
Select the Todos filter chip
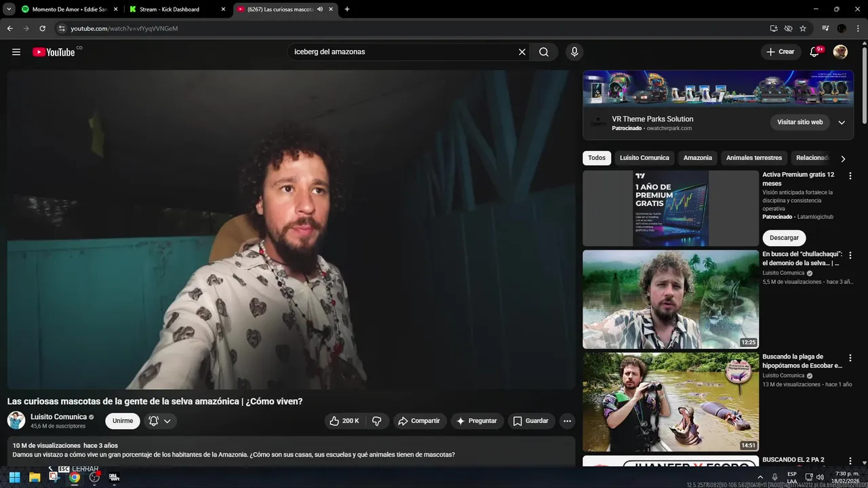point(597,158)
